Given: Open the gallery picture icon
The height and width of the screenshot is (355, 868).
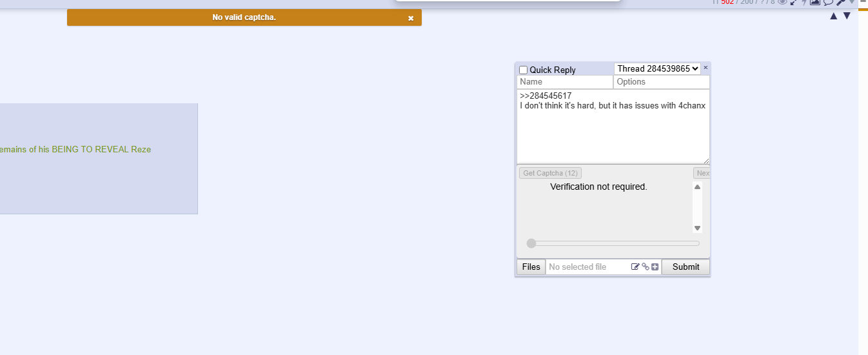Looking at the screenshot, I should (815, 2).
